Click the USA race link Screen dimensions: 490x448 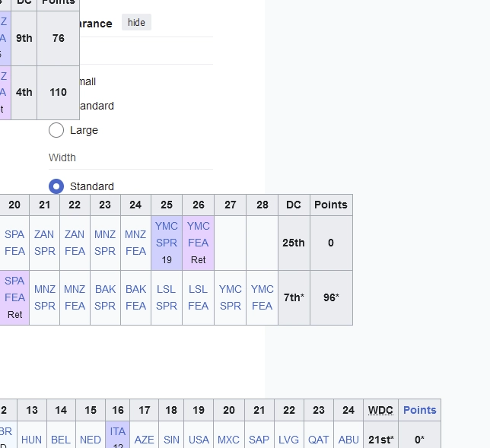pos(199,440)
